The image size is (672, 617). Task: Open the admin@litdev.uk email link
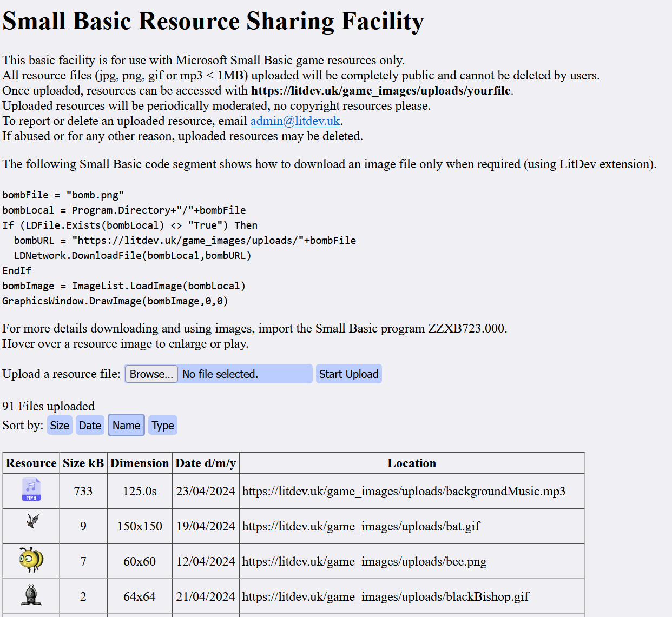(295, 121)
